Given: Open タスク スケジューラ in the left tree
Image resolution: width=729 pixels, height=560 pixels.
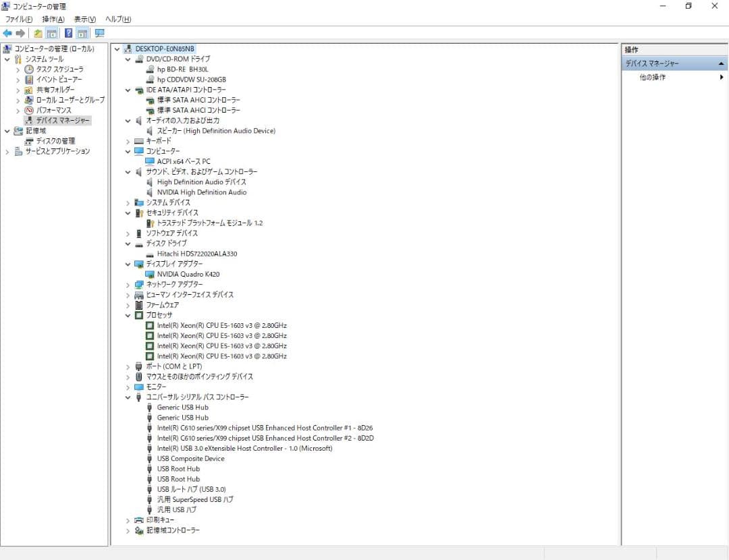Looking at the screenshot, I should (59, 69).
